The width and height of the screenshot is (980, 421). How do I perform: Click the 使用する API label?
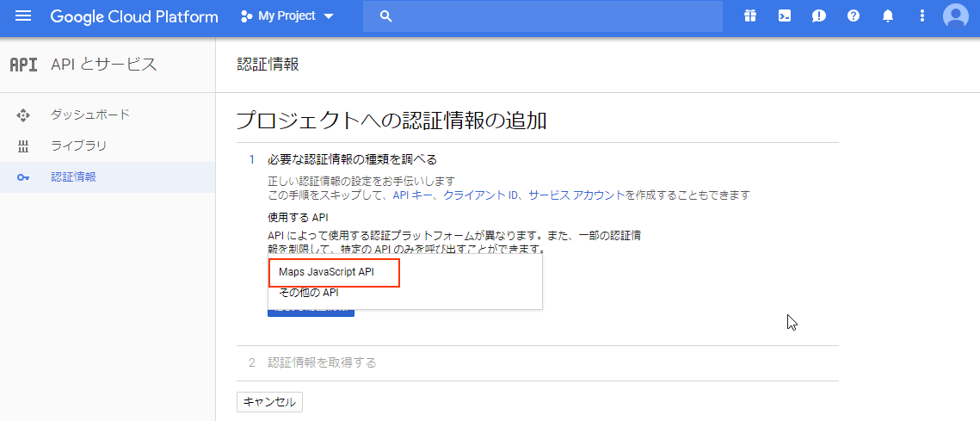click(x=298, y=217)
